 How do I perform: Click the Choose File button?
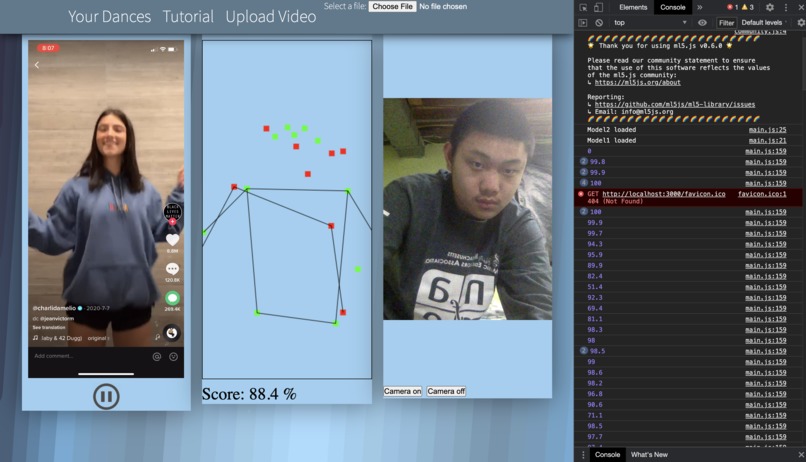pos(392,7)
